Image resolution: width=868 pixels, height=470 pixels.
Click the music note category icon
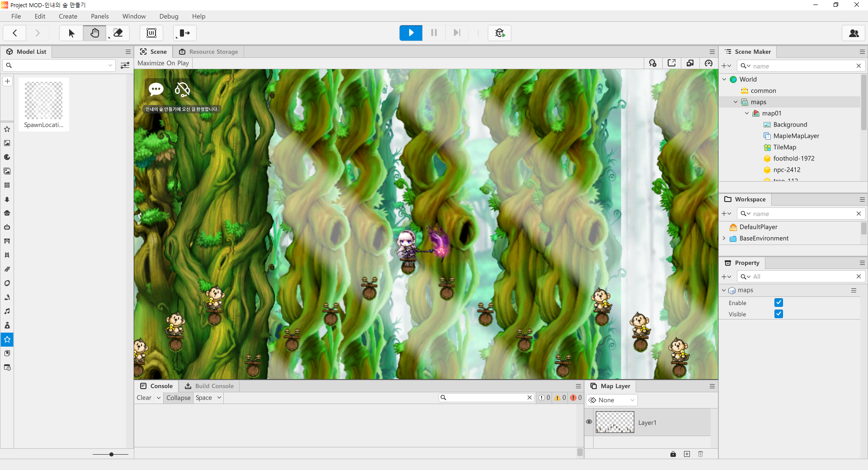(7, 311)
